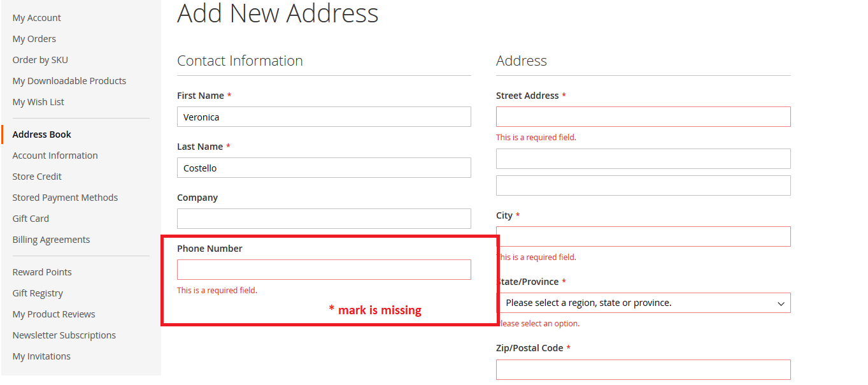Open the Gift Card page
Screen dimensions: 868x385
coord(30,218)
